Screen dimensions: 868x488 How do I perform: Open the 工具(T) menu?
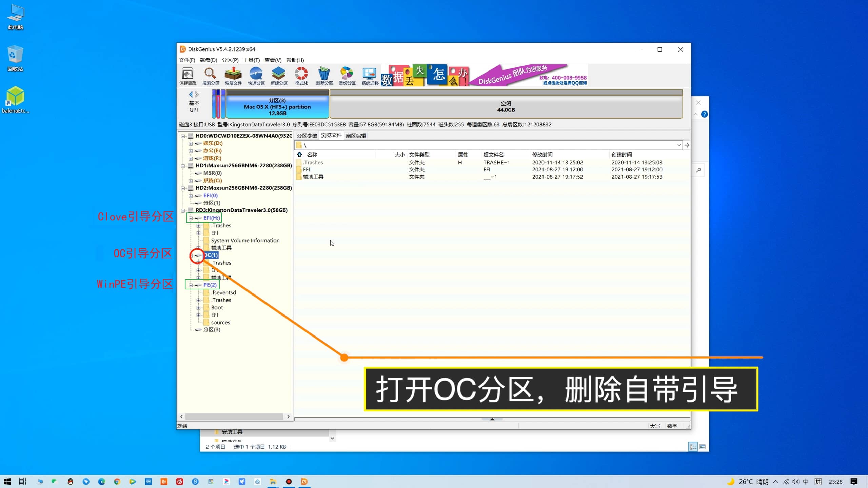(x=251, y=60)
